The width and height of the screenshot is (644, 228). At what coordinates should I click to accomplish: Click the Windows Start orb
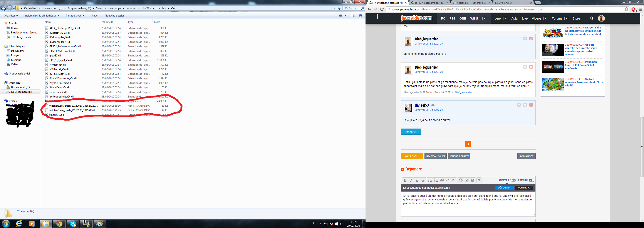pyautogui.click(x=5, y=223)
